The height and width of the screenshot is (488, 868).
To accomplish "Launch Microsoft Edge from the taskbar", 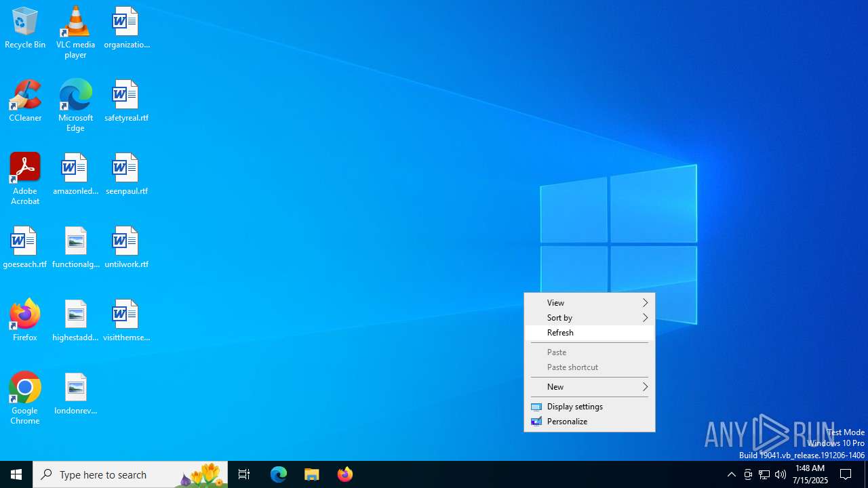I will pyautogui.click(x=279, y=474).
